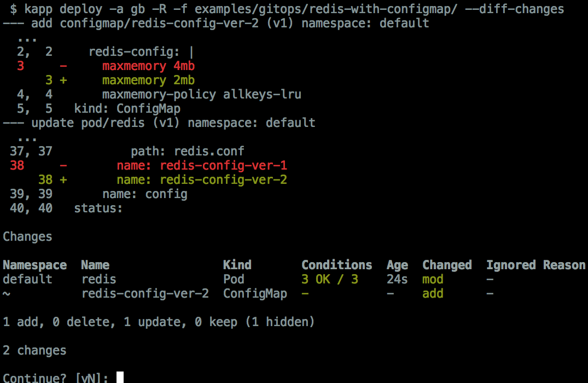Select 'add configmap/redis-config-ver-2' diff header
Viewport: 588px width, 383px height.
pos(216,24)
